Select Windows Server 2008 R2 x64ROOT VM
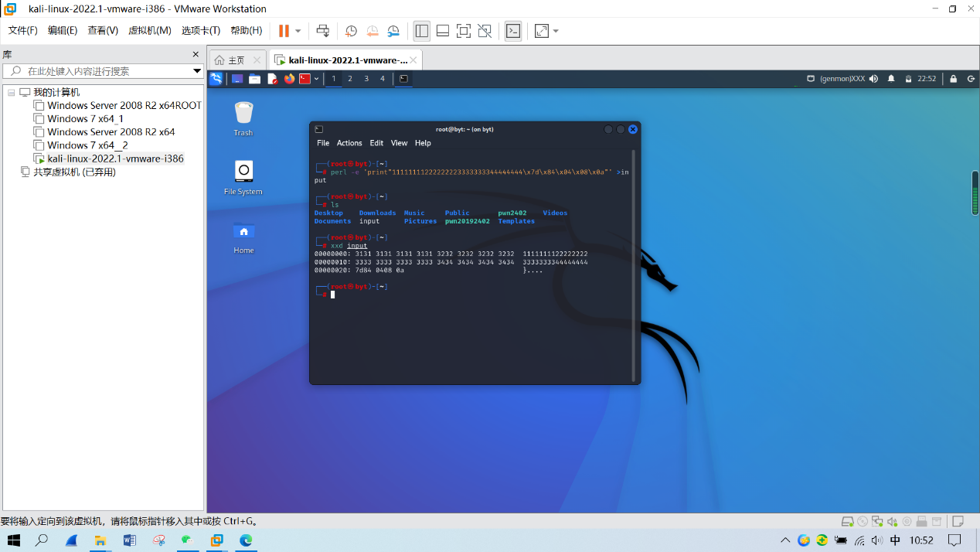Viewport: 980px width, 552px height. point(117,105)
